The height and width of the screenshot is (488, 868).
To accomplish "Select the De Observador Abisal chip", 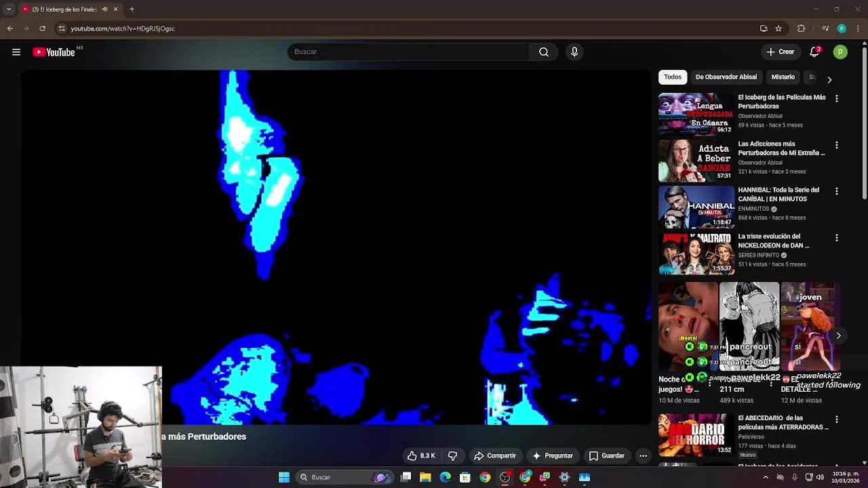I will pos(726,77).
